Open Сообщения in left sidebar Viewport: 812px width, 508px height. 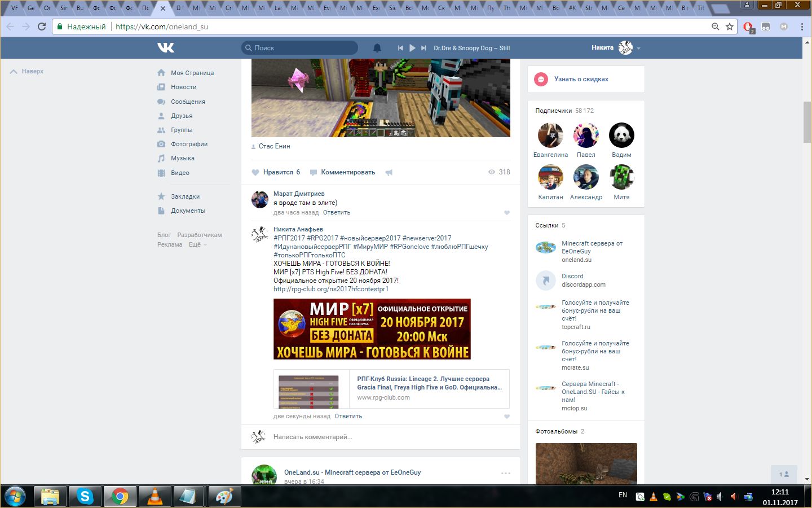tap(188, 102)
